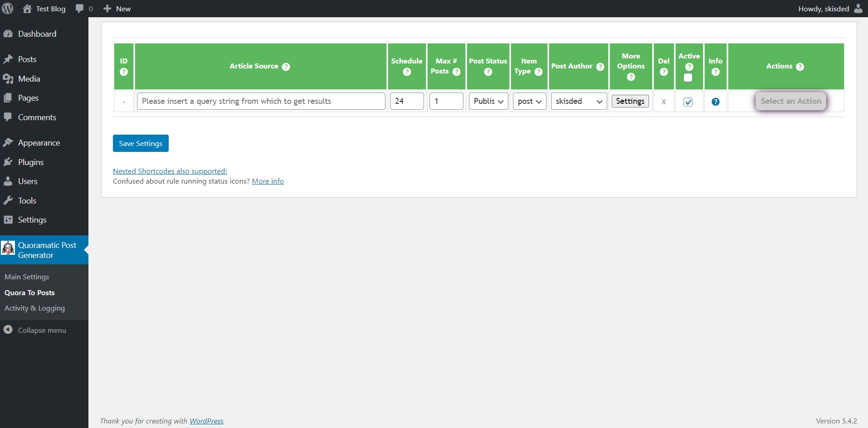Click the plus New icon in admin bar
Screen dimensions: 868x428
click(107, 9)
